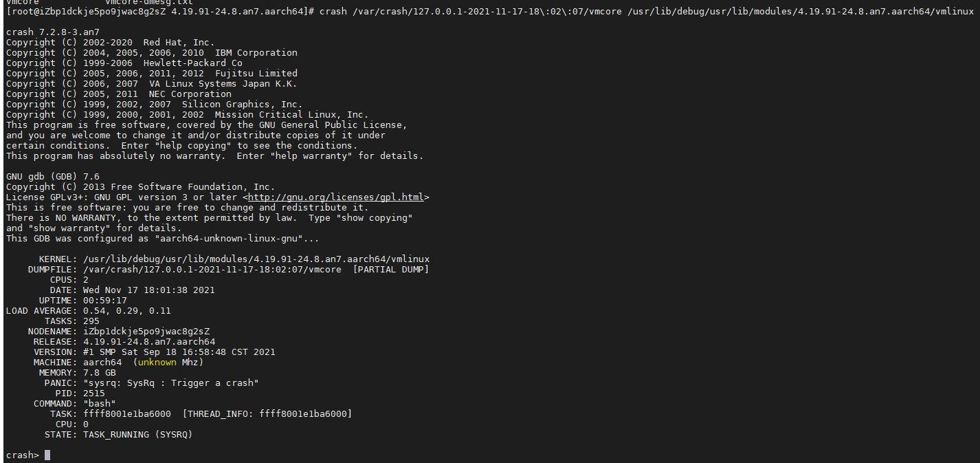Viewport: 980px width, 463px height.
Task: Click the "crash 7.2.8-3.an7" version line
Action: (x=52, y=32)
